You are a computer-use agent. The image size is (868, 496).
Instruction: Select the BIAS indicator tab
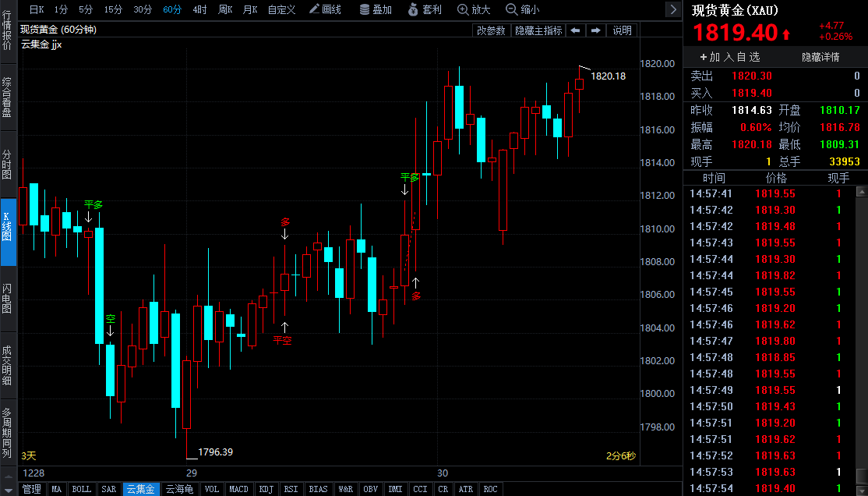319,489
